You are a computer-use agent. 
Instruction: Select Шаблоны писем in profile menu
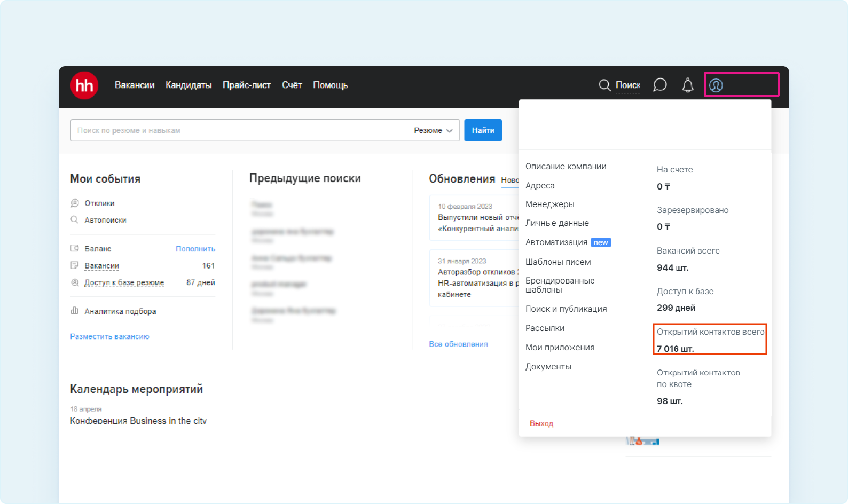(x=558, y=262)
